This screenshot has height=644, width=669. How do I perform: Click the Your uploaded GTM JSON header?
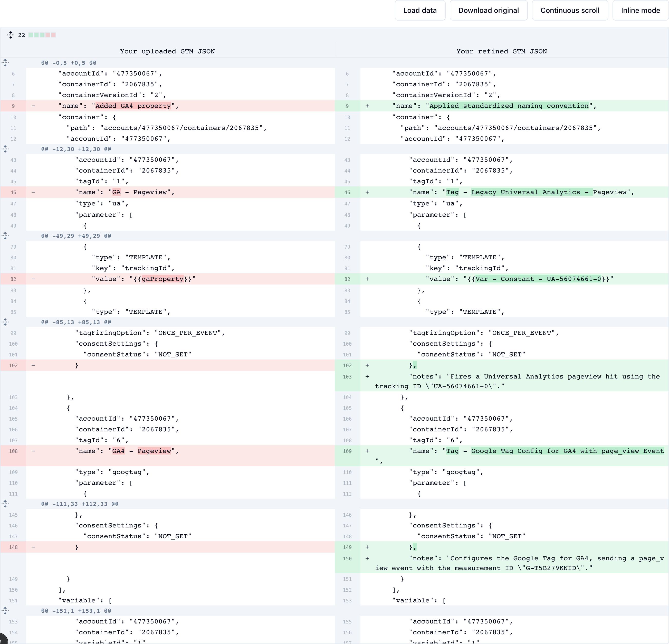pyautogui.click(x=167, y=51)
